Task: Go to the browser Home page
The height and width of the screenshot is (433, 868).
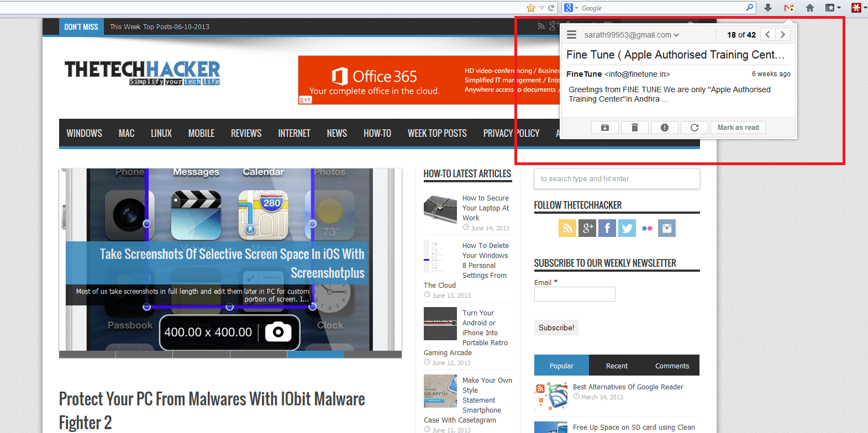Action: pos(810,8)
